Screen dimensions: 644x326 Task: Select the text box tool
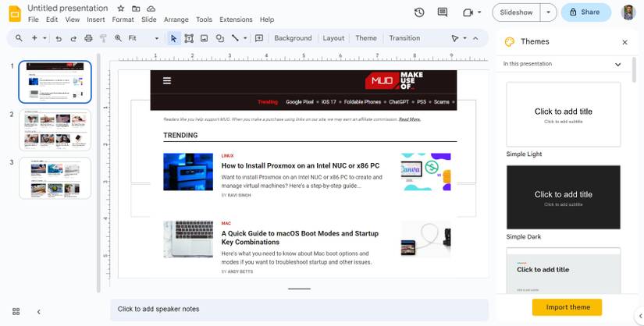click(189, 38)
